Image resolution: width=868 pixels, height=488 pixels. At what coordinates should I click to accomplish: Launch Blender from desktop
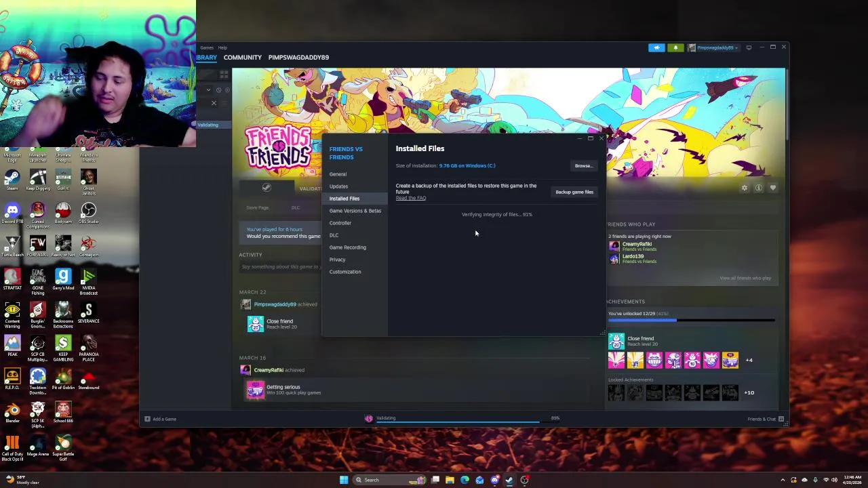point(12,412)
